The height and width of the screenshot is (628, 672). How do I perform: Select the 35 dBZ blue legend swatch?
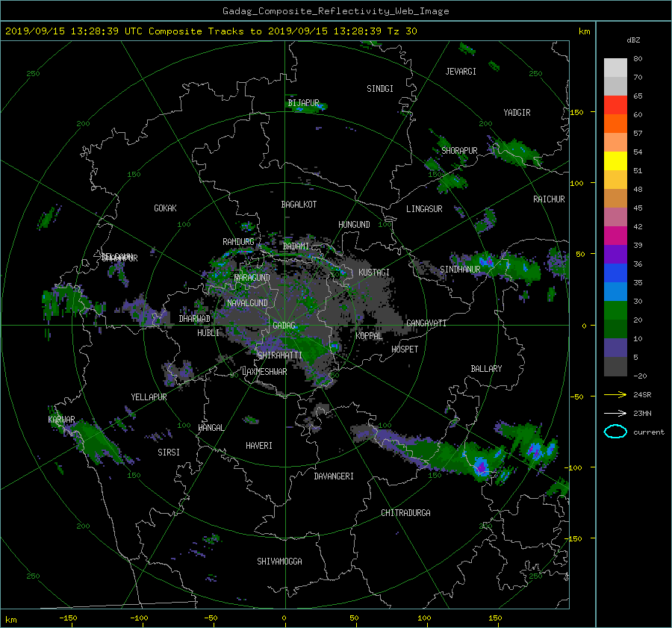point(615,273)
